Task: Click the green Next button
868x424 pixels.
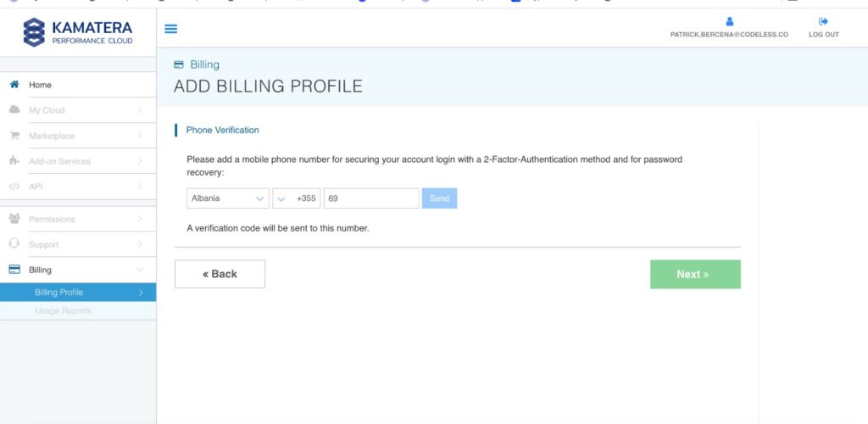Action: (695, 274)
